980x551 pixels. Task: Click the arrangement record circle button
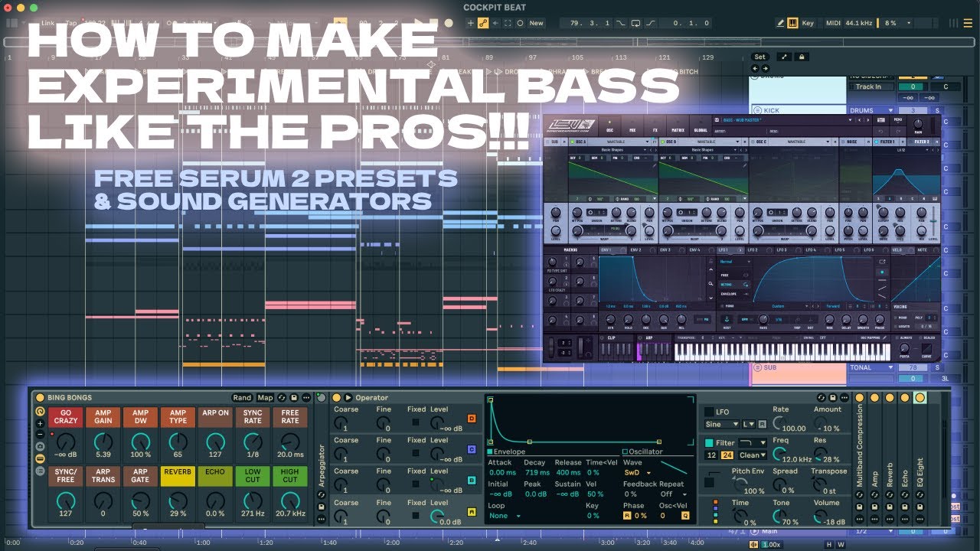[449, 23]
